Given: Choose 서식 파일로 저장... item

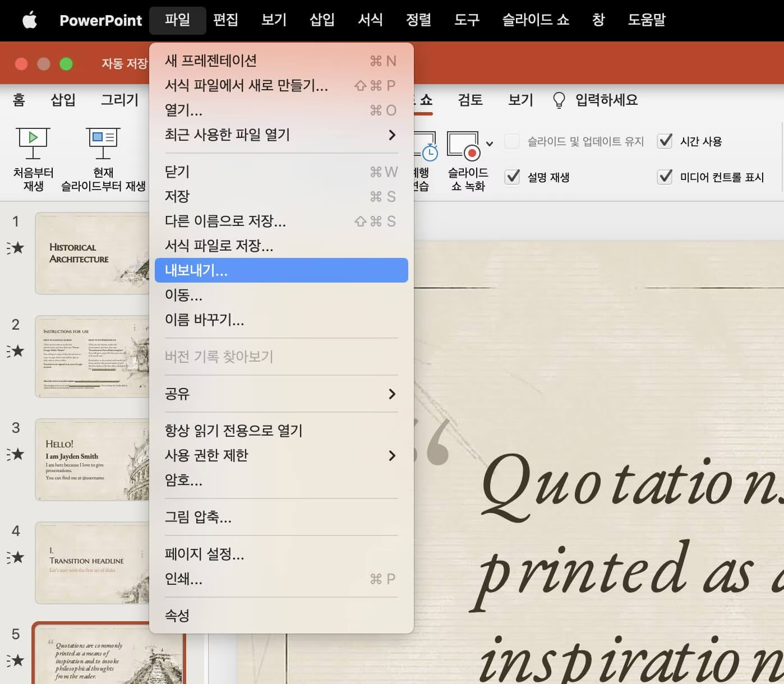Looking at the screenshot, I should pos(281,246).
